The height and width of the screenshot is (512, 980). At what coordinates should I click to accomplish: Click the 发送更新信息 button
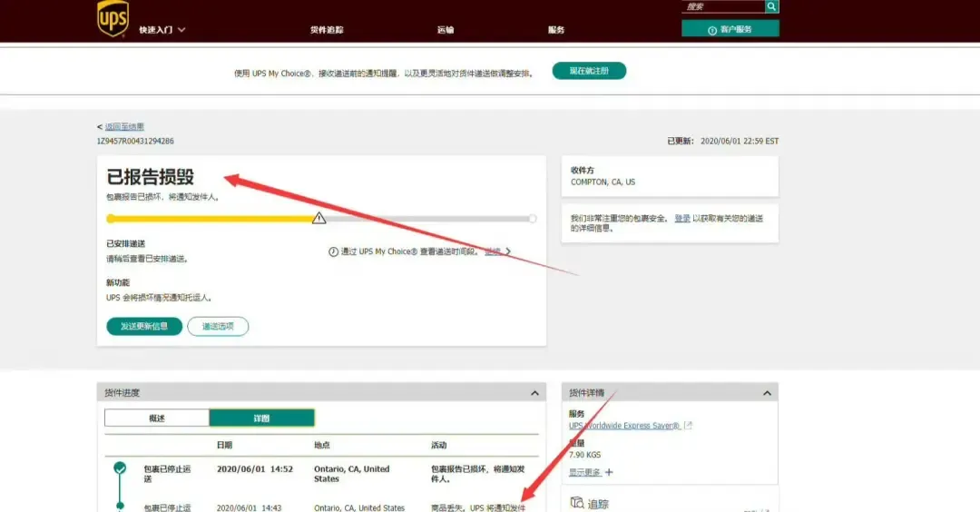[144, 326]
